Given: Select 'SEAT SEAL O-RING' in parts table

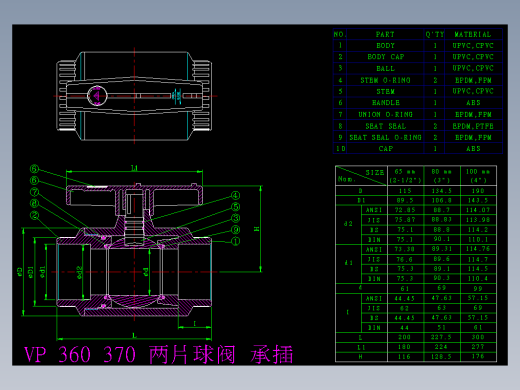Looking at the screenshot, I should tap(386, 137).
